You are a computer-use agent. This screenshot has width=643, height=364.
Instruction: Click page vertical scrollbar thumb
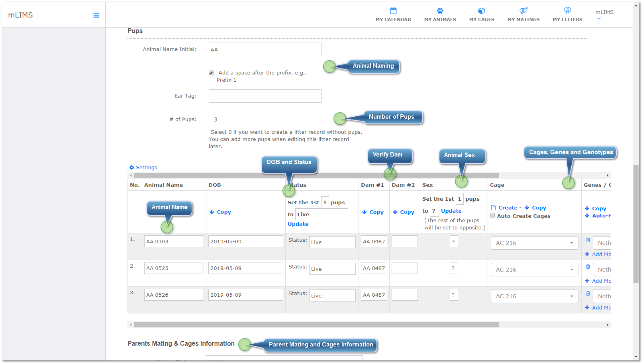636,224
